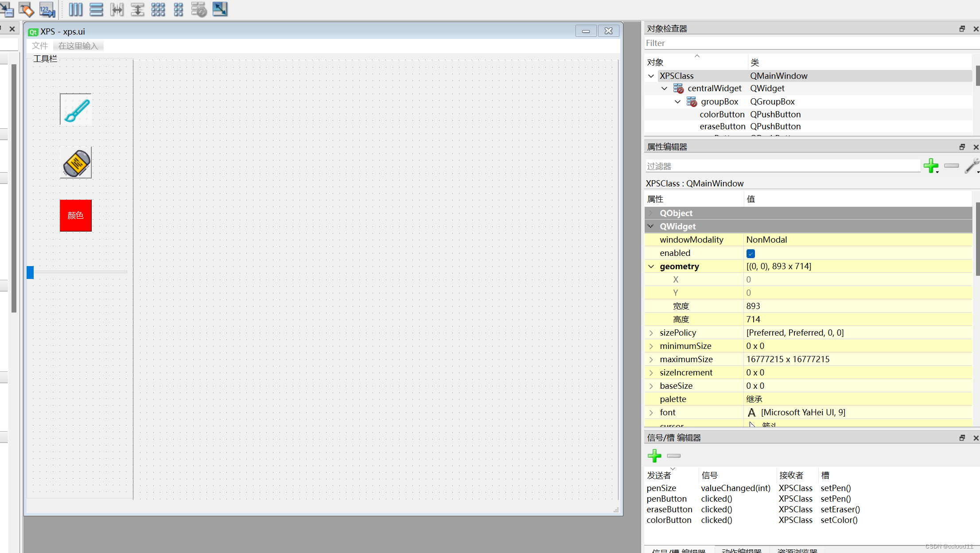
Task: Click the Lay Out in Grid icon
Action: click(158, 9)
